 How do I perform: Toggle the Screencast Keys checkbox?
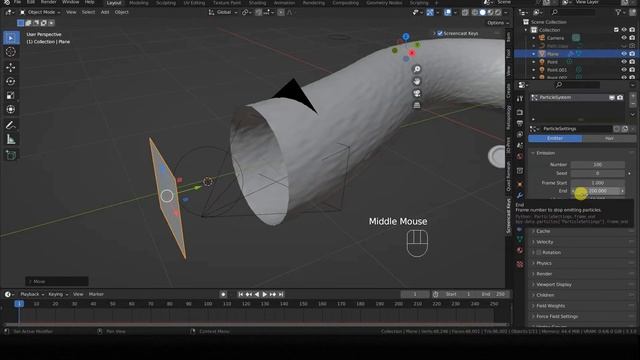pos(440,33)
